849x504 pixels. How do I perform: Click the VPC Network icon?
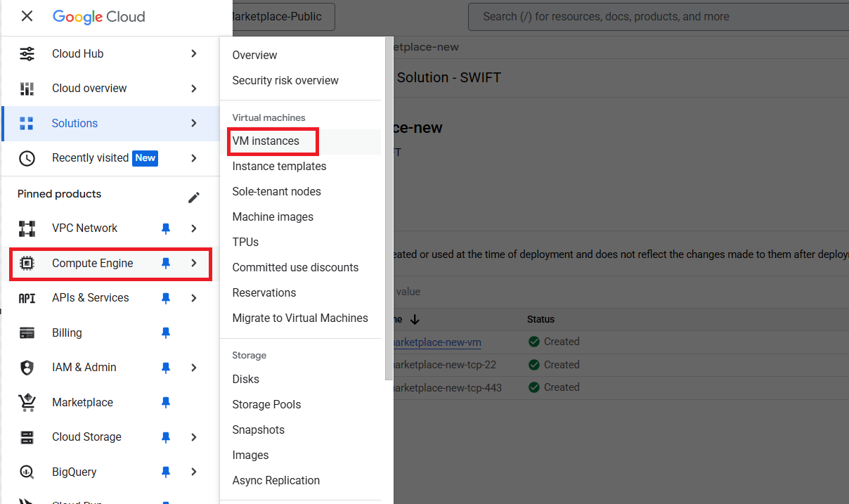(x=27, y=228)
